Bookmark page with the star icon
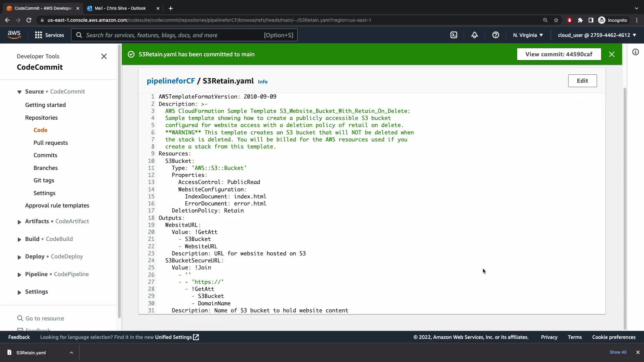 pos(556,20)
